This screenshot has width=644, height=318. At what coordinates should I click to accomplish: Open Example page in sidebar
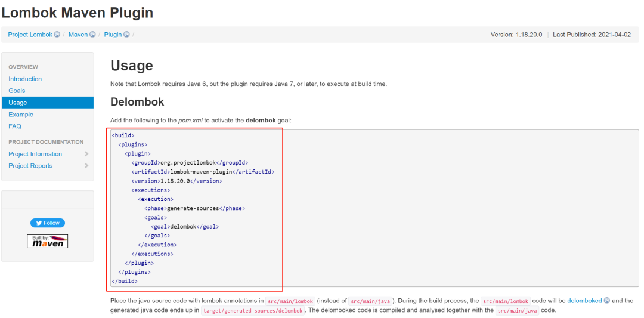click(21, 115)
